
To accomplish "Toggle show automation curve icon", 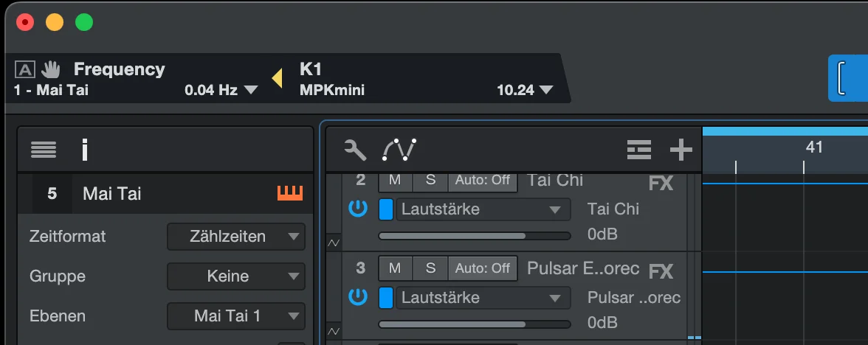I will pos(399,150).
